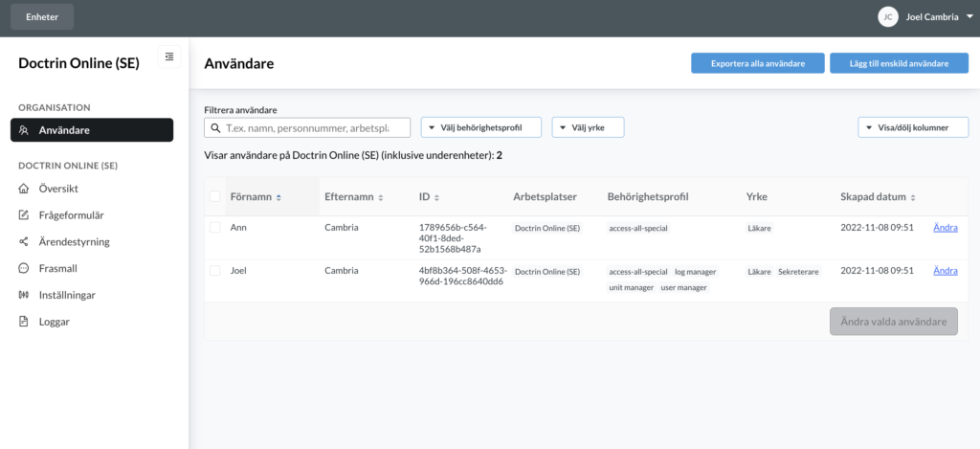Open the Välj yrke dropdown
Image resolution: width=980 pixels, height=449 pixels.
589,127
